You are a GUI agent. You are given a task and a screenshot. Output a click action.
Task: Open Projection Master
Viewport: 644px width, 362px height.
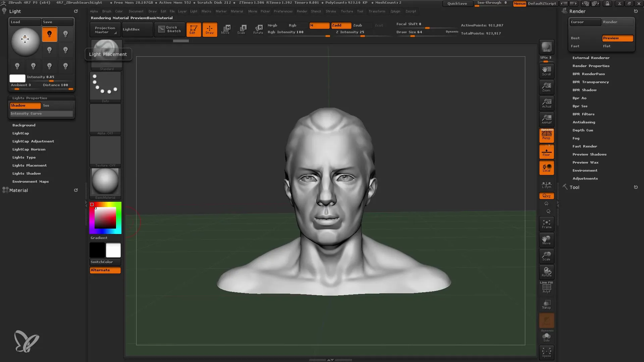[105, 29]
